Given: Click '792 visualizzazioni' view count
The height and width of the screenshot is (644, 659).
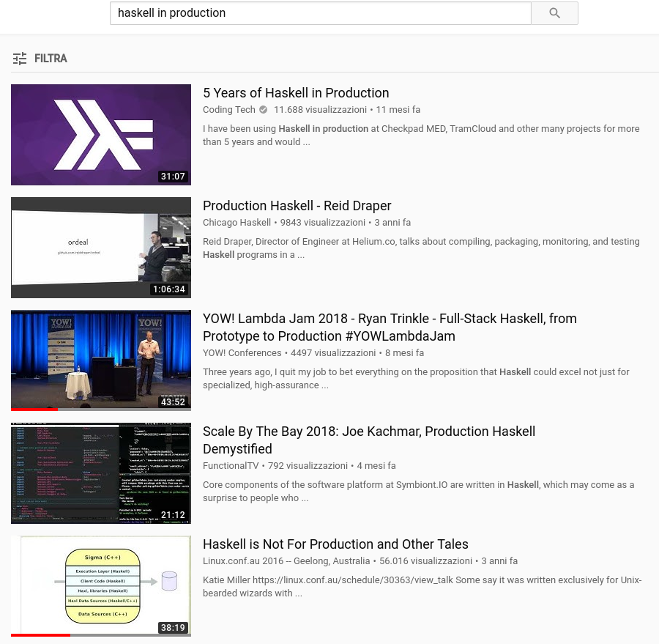Looking at the screenshot, I should pyautogui.click(x=308, y=466).
